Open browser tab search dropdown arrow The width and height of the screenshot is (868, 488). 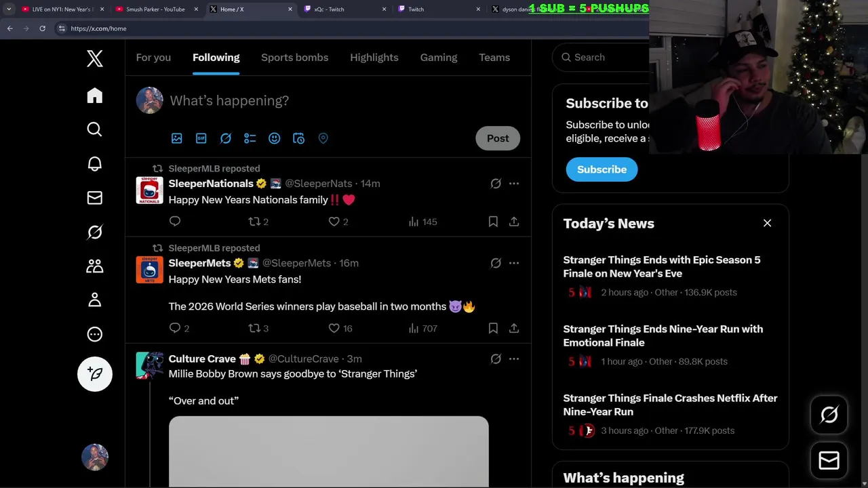point(9,9)
